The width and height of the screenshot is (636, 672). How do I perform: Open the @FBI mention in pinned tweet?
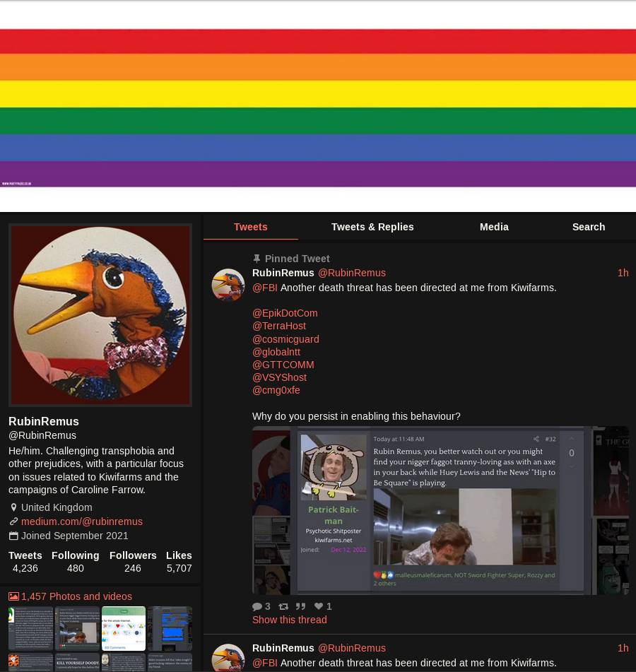(x=264, y=288)
